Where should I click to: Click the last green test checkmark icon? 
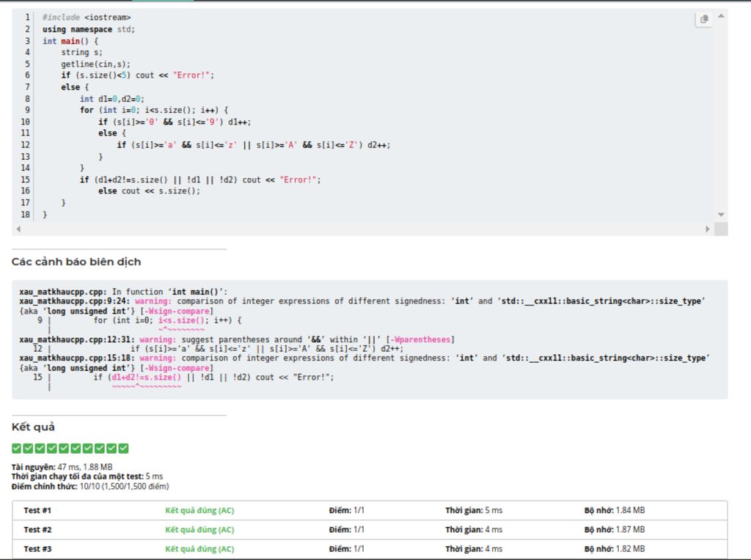(123, 448)
